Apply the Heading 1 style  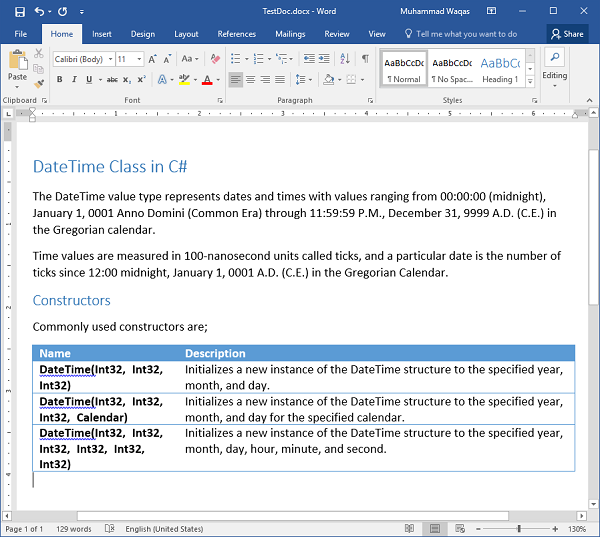tap(500, 68)
